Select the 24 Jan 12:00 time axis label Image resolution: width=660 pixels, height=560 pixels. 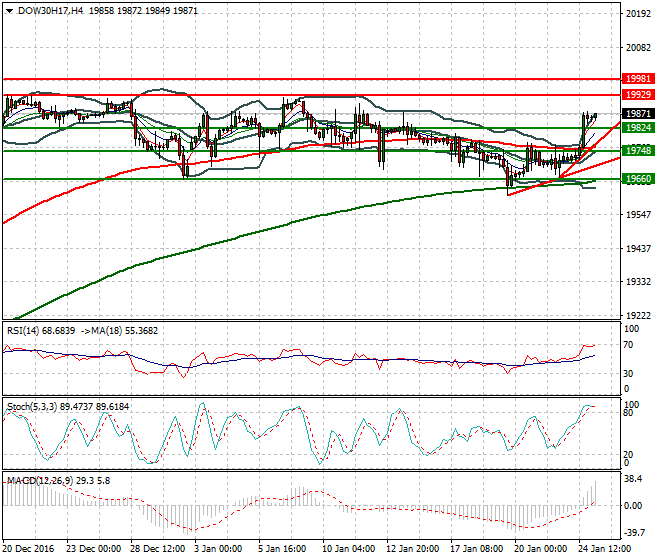604,549
